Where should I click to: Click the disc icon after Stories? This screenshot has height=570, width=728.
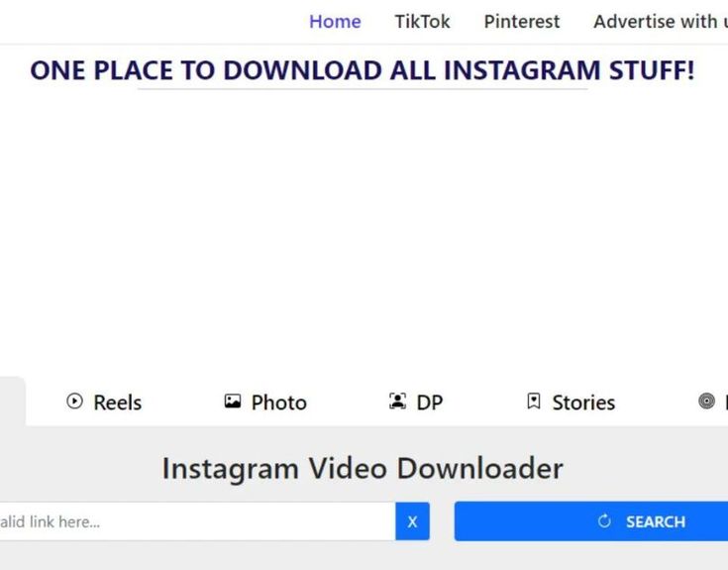[x=706, y=400]
